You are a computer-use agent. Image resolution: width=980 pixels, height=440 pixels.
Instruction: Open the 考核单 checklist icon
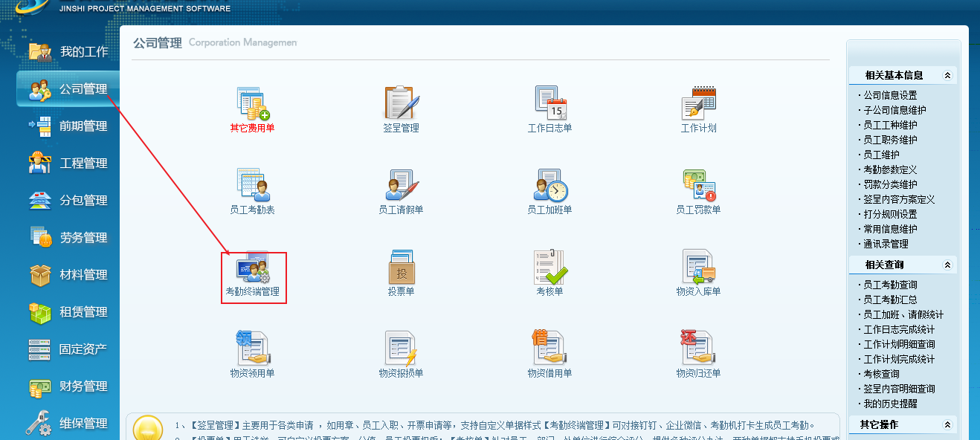click(x=549, y=268)
